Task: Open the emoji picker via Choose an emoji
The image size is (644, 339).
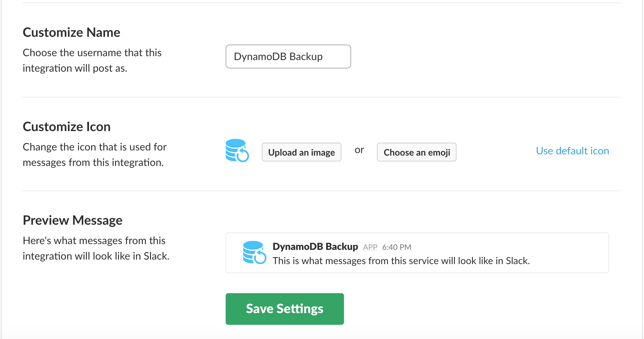Action: (x=416, y=152)
